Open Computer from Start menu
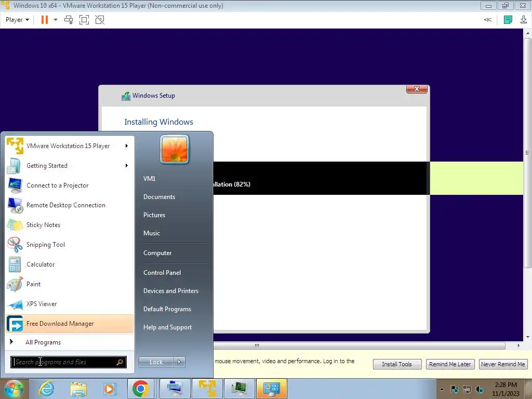The width and height of the screenshot is (532, 399). (157, 253)
